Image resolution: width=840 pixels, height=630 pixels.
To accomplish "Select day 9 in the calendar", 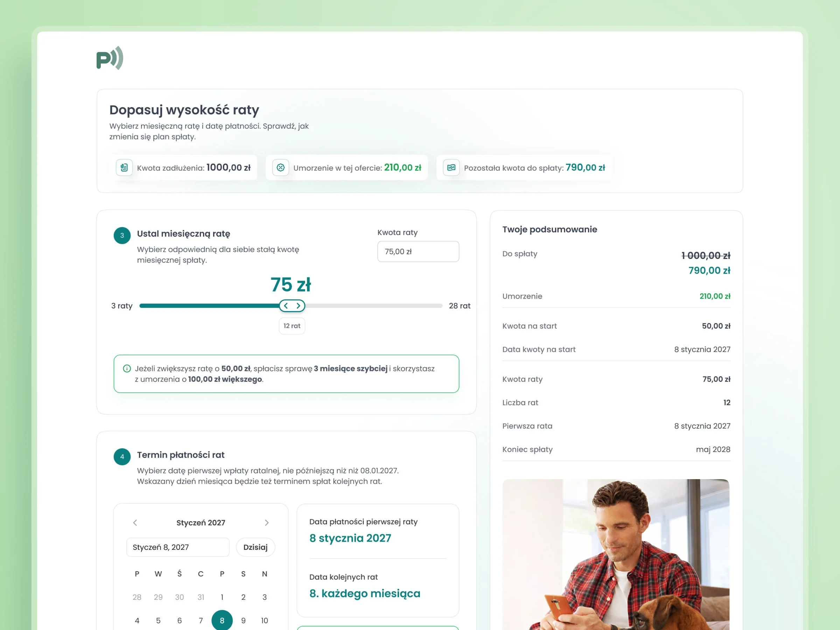I will (243, 621).
